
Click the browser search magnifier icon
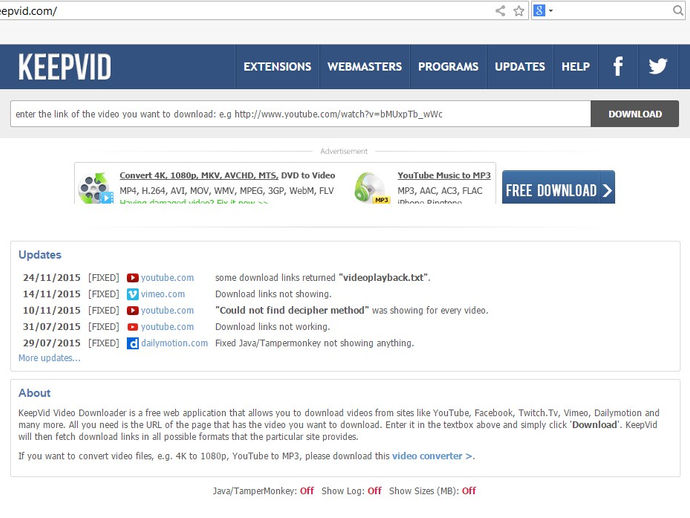pyautogui.click(x=678, y=10)
